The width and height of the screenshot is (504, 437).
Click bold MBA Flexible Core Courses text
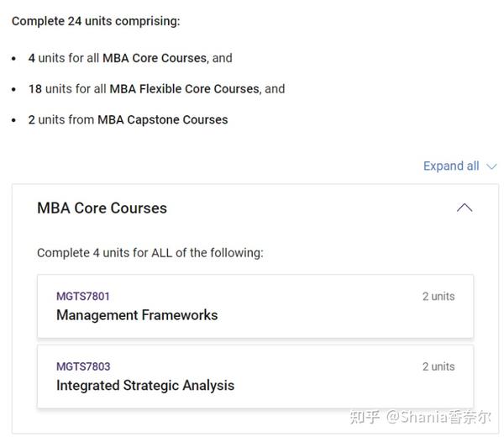tap(185, 89)
